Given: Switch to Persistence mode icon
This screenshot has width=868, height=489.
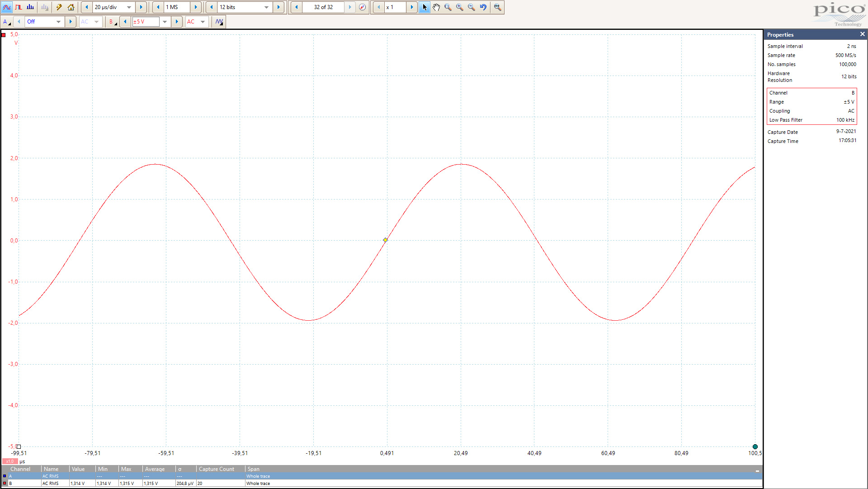Looking at the screenshot, I should click(x=19, y=7).
